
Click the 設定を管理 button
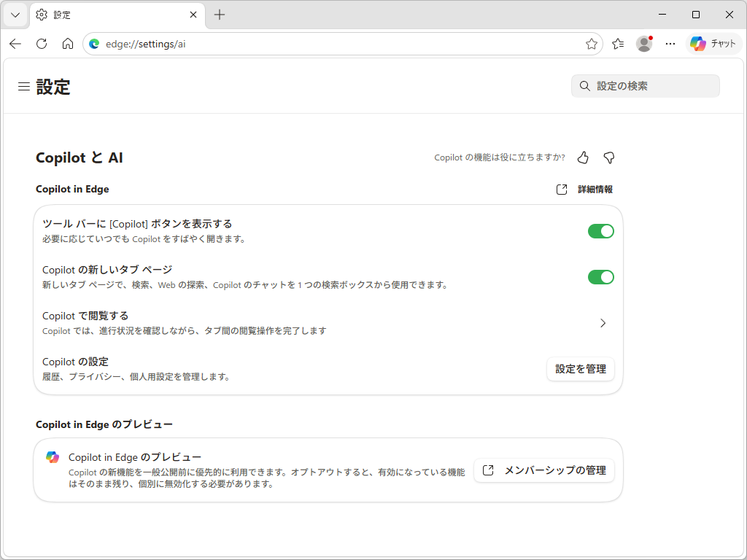(x=581, y=369)
